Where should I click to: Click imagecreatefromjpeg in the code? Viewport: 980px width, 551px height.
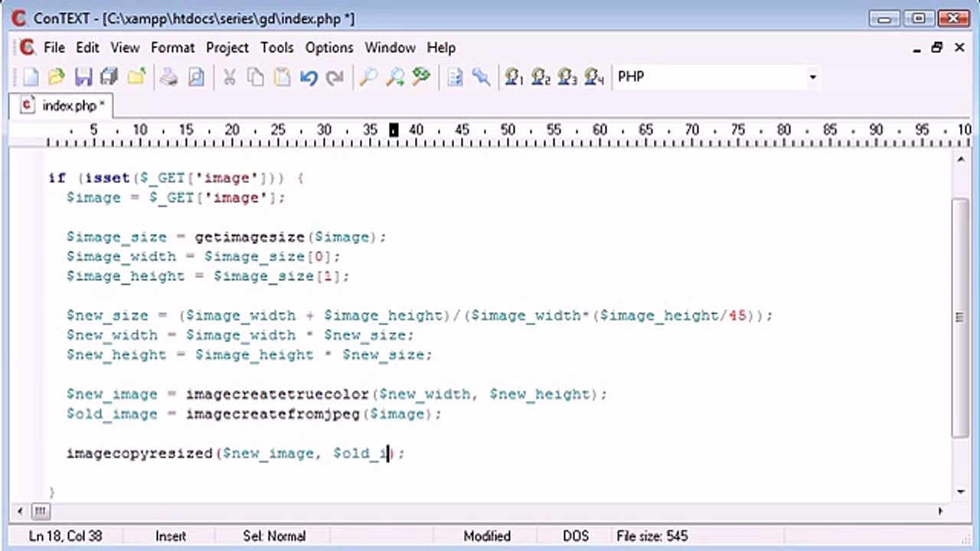click(274, 414)
